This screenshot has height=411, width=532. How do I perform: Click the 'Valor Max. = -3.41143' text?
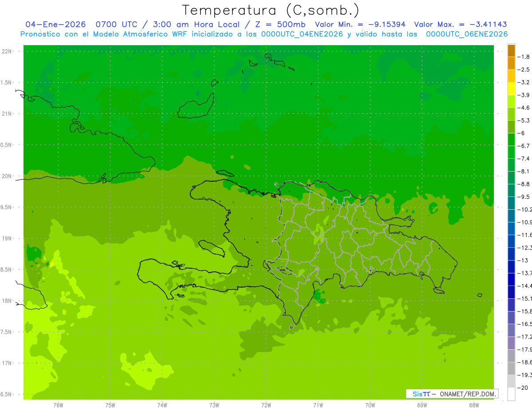click(x=460, y=24)
